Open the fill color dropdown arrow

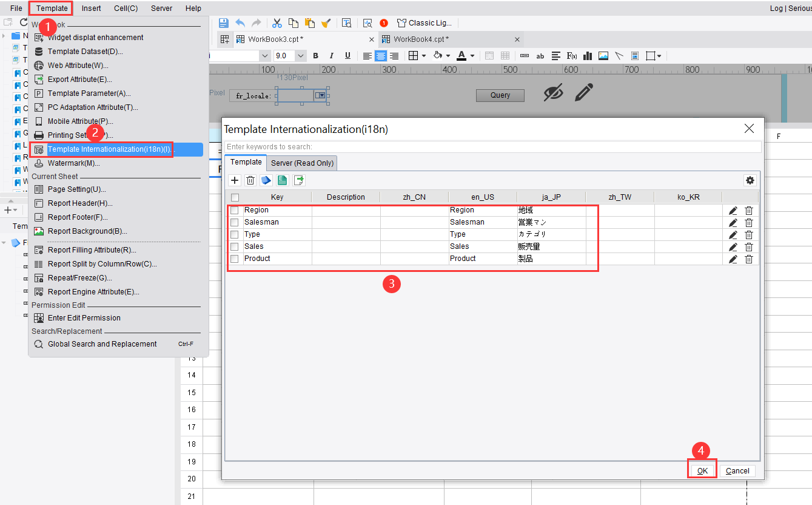coord(447,55)
